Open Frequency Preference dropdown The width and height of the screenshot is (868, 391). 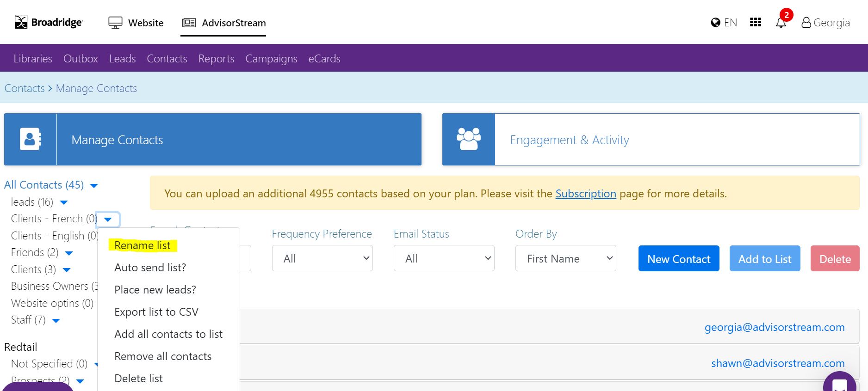pyautogui.click(x=322, y=258)
